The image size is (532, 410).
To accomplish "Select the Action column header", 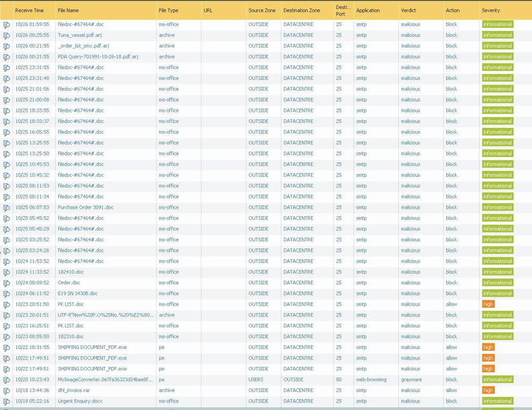I will (453, 11).
